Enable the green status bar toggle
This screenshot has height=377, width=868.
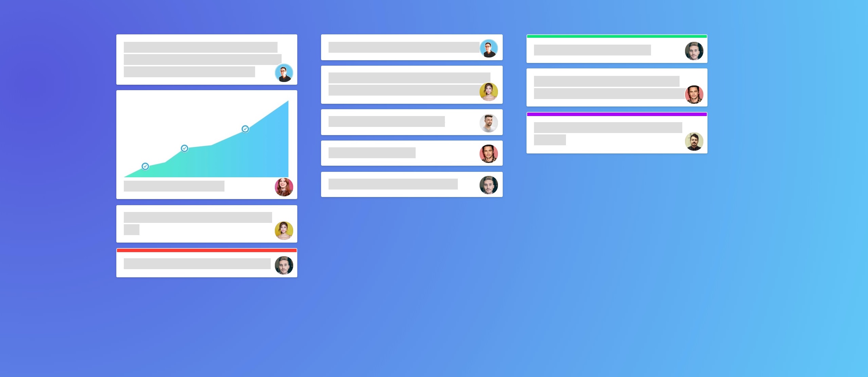click(616, 35)
